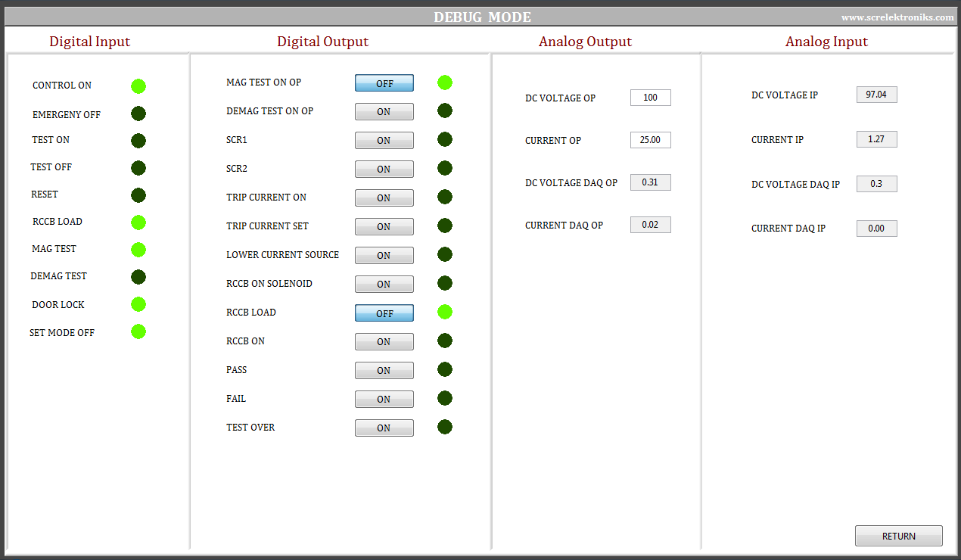Image resolution: width=961 pixels, height=560 pixels.
Task: Click TEST OFF input LED indicator
Action: point(138,168)
